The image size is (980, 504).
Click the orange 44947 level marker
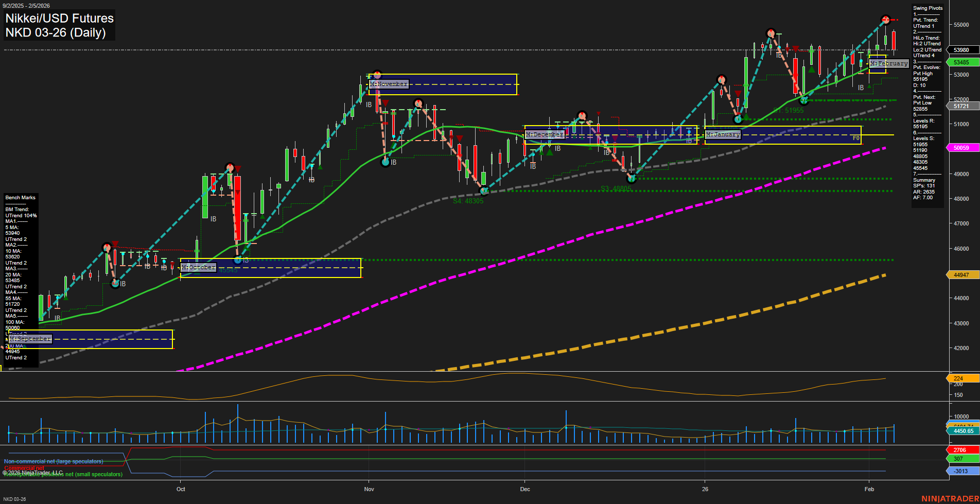(960, 274)
